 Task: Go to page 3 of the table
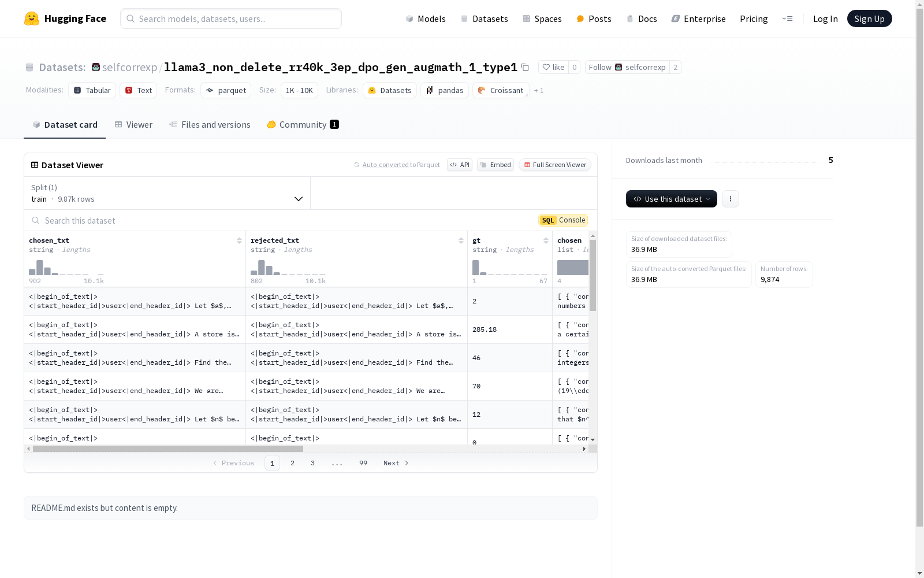[x=312, y=463]
